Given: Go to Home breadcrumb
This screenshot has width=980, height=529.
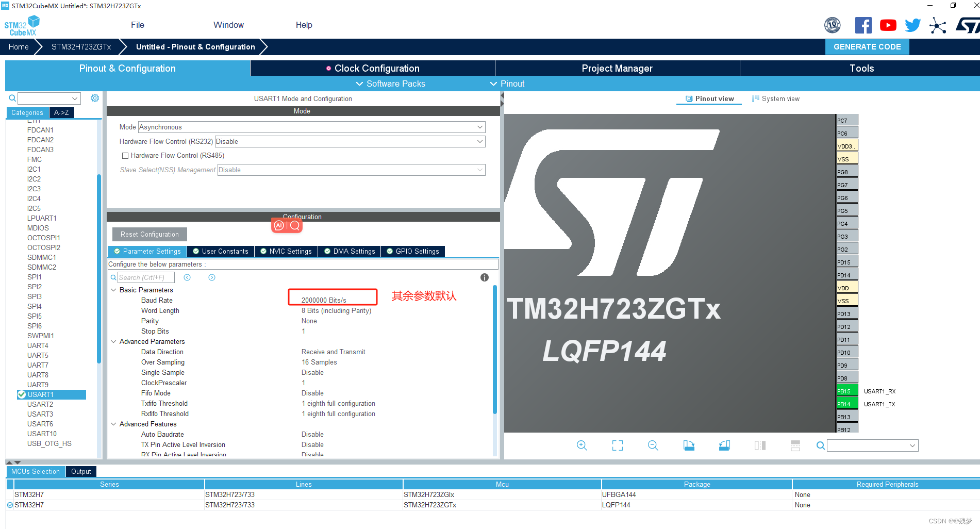Looking at the screenshot, I should click(x=19, y=46).
